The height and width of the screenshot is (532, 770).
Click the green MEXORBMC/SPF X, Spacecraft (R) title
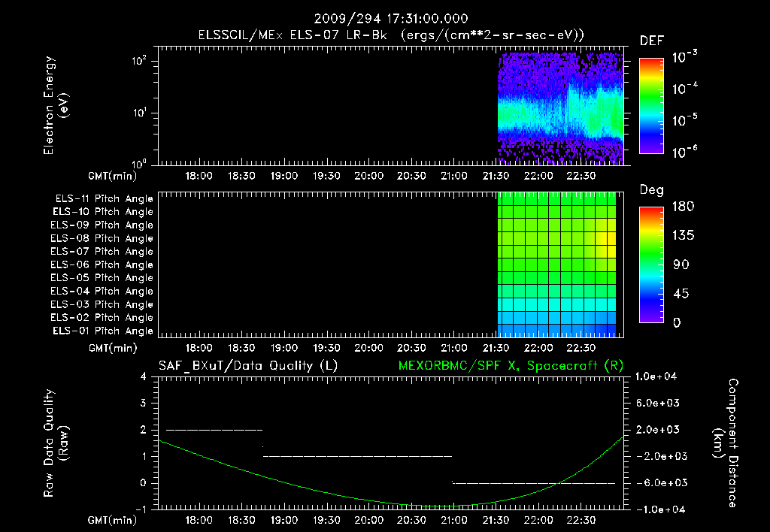tap(511, 366)
